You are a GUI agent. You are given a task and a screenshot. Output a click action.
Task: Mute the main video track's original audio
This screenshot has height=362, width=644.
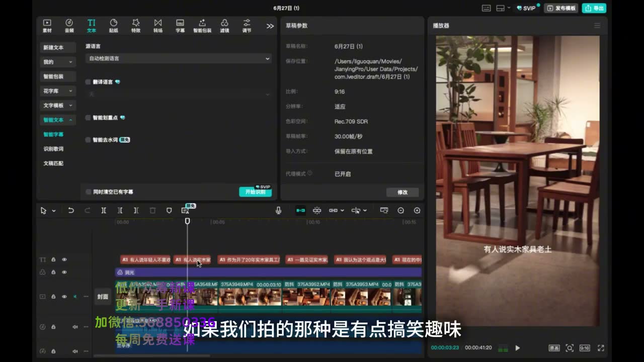(75, 297)
